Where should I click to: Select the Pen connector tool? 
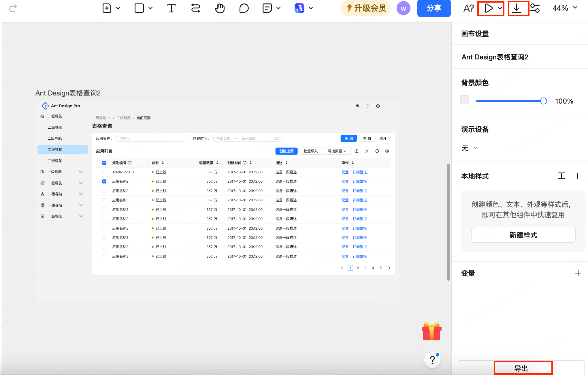(x=195, y=8)
